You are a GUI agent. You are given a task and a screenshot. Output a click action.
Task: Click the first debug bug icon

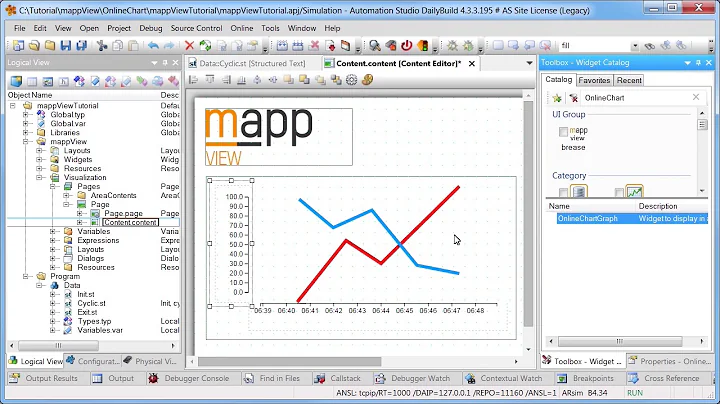452,45
